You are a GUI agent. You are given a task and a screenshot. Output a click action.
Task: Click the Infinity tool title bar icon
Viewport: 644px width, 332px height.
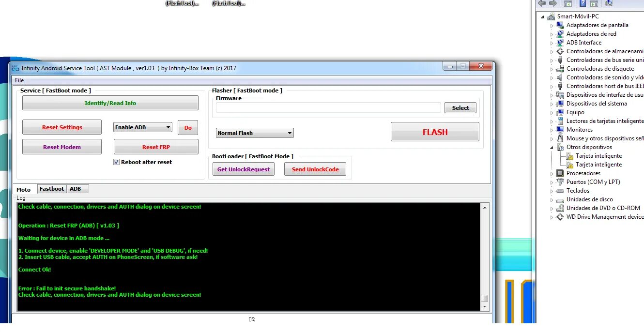[15, 68]
